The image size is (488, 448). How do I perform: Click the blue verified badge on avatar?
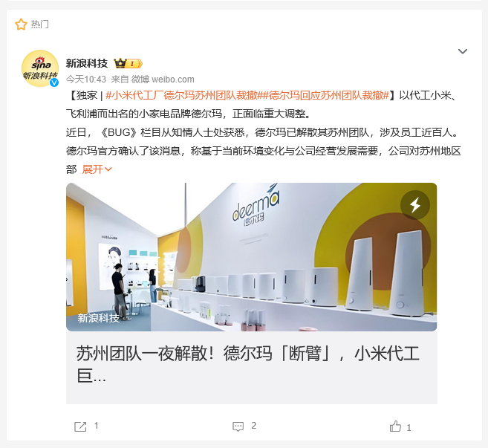(54, 82)
